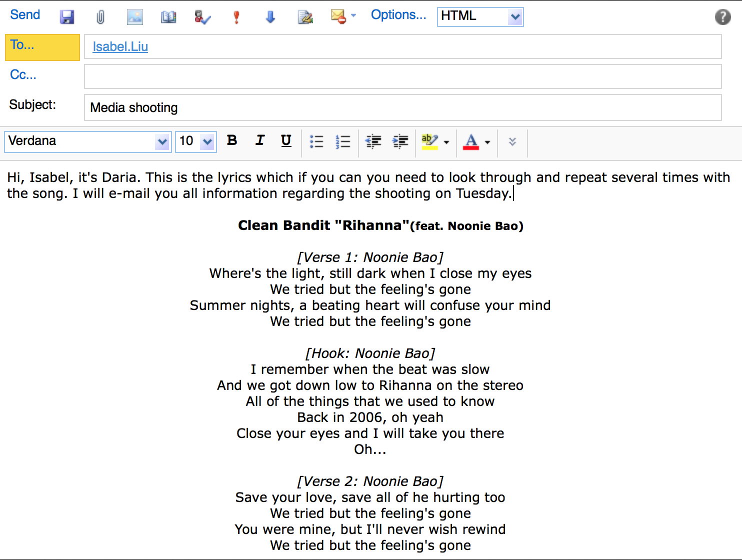Toggle italic formatting
The image size is (742, 560).
[x=259, y=140]
